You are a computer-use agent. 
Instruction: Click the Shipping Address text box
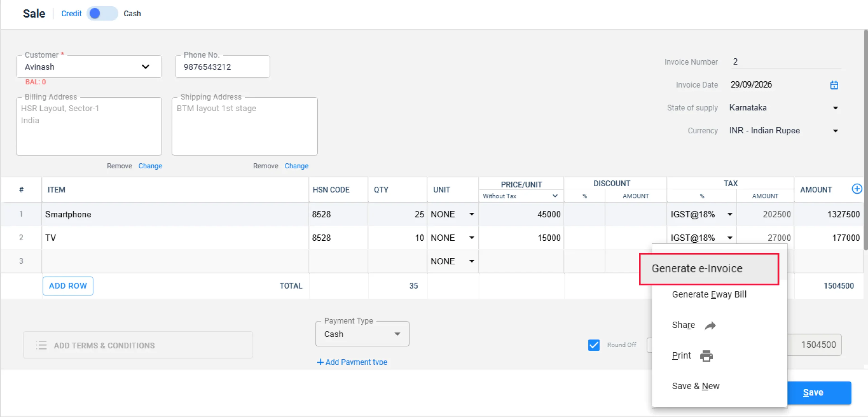pyautogui.click(x=244, y=126)
